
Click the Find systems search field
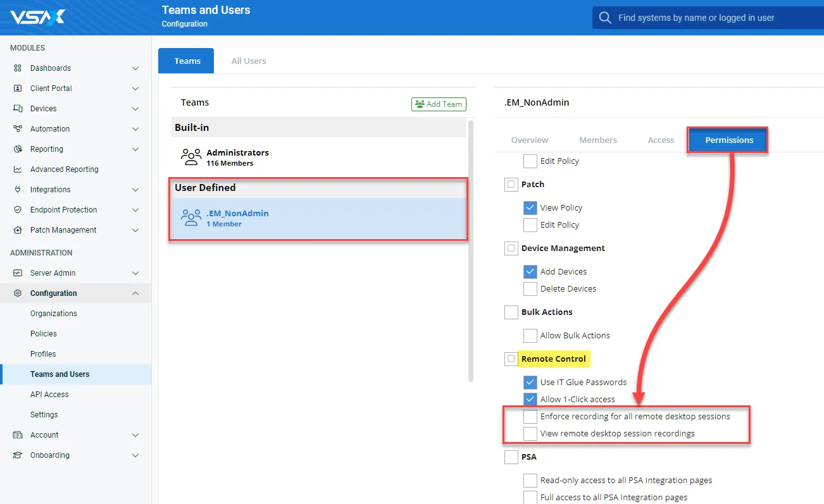pos(709,18)
